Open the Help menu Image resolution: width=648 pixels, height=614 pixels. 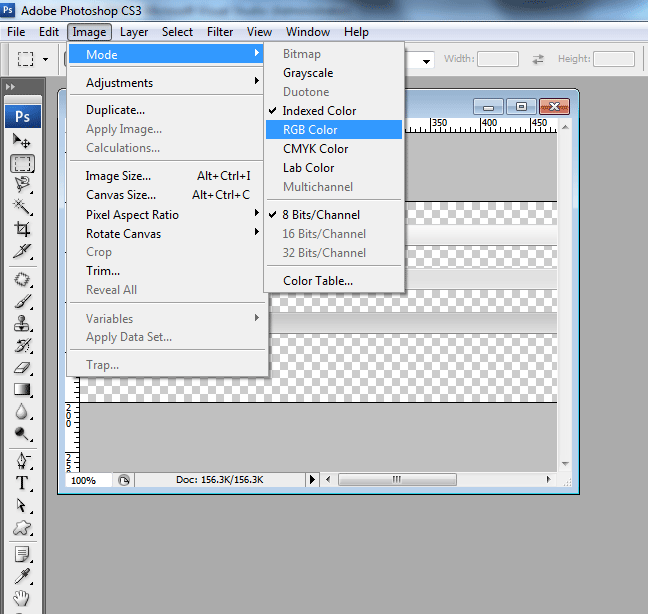pos(356,32)
